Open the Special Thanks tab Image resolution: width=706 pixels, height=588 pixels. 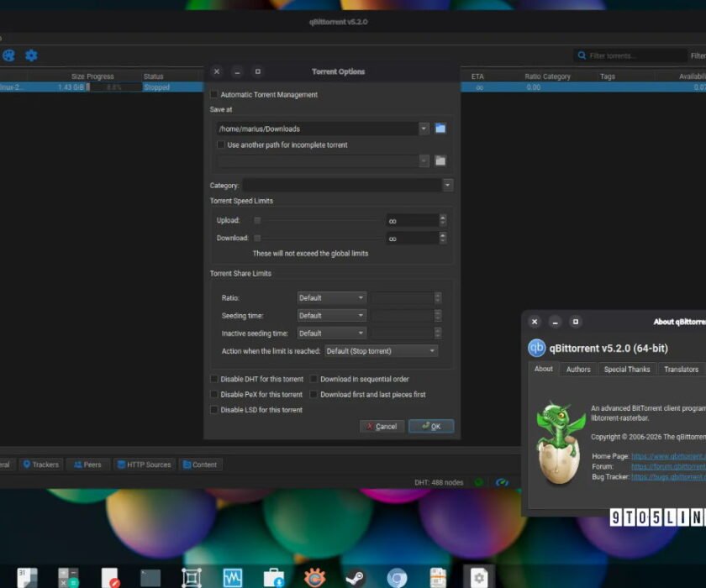coord(627,369)
